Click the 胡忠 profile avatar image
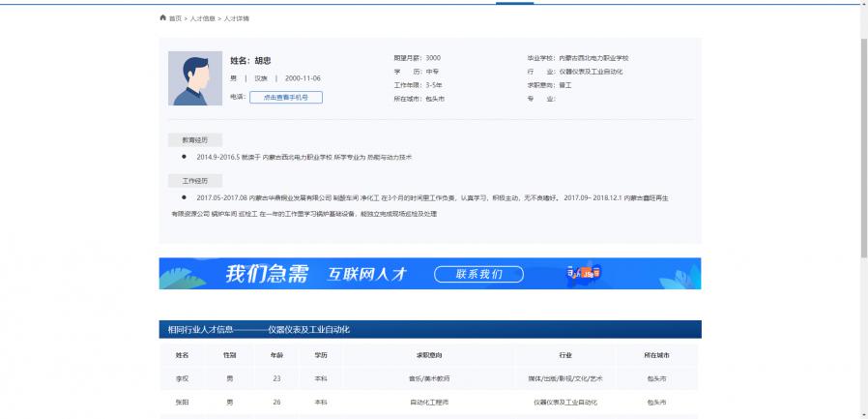This screenshot has width=868, height=419. coord(195,78)
